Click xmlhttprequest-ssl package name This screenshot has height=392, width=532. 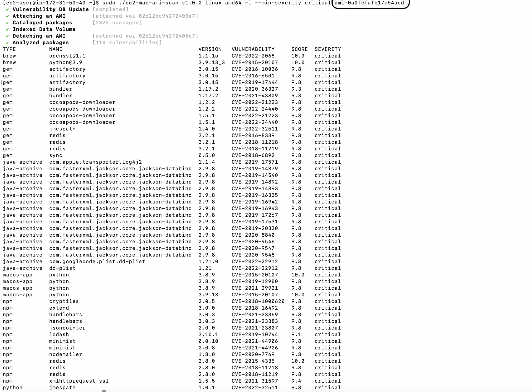point(79,381)
